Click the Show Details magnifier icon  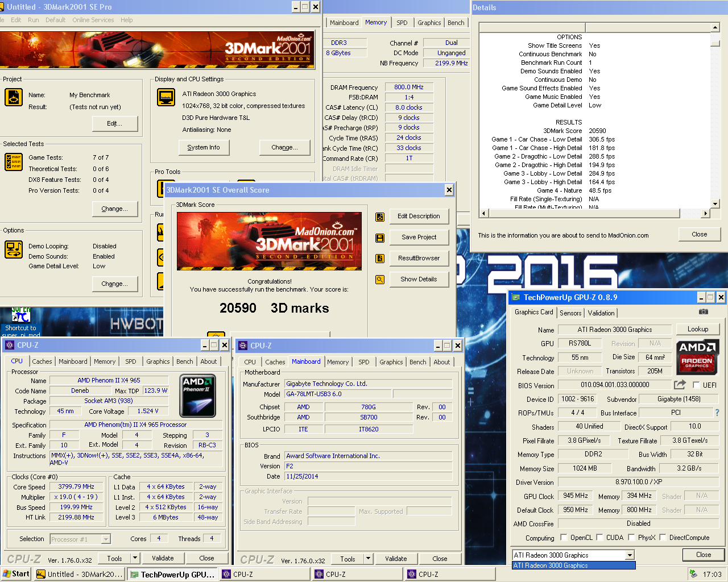coord(380,280)
